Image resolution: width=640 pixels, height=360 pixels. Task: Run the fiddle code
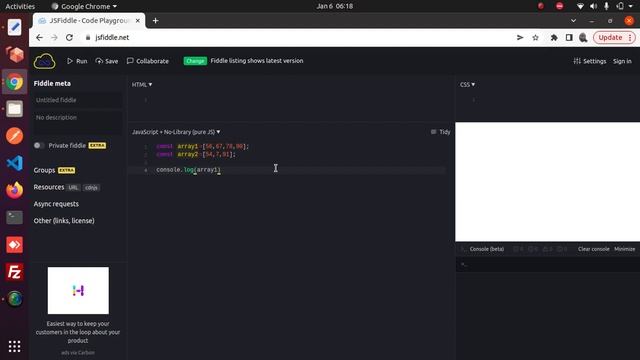[77, 61]
